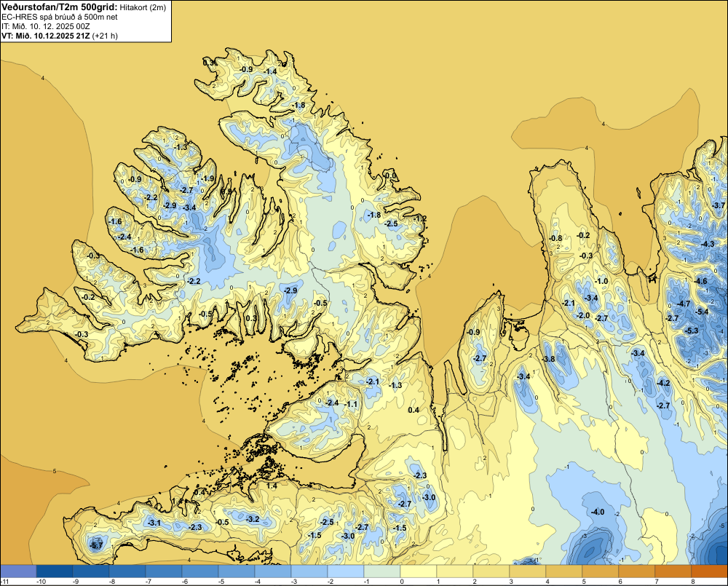This screenshot has height=586, width=728.
Task: Click the '-11' legend scale label
Action: coord(5,582)
